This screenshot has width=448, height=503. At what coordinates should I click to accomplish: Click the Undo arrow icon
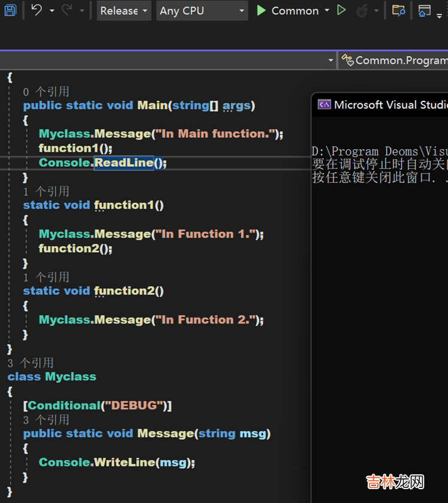(x=37, y=10)
